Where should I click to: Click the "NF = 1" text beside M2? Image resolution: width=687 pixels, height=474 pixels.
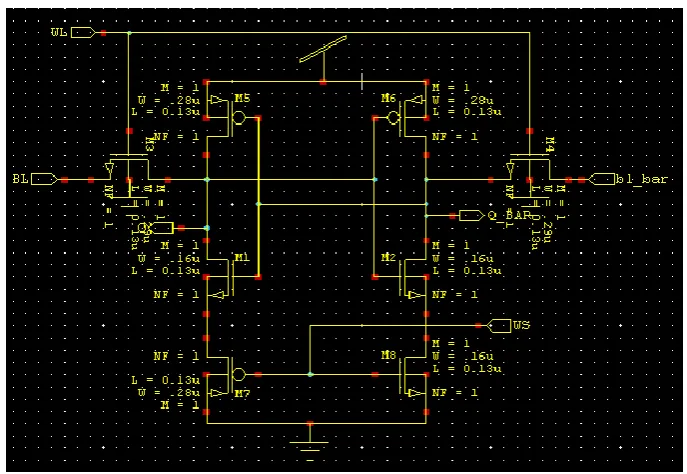click(x=455, y=294)
